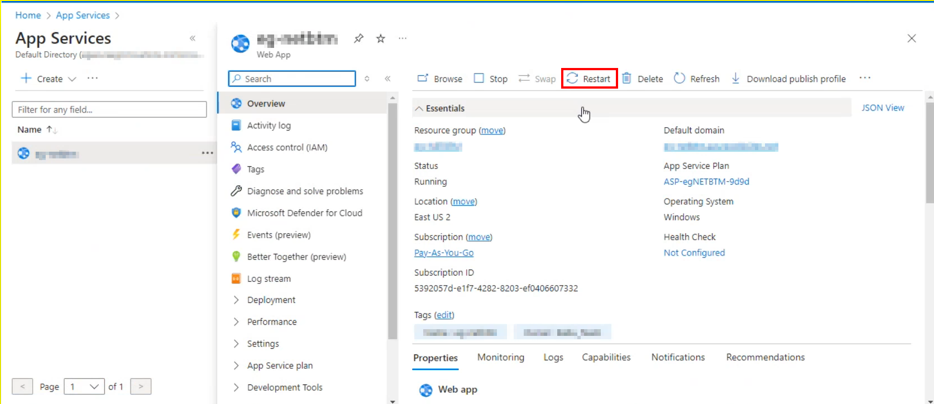Open Not Configured health check link
The image size is (934, 404).
[694, 253]
